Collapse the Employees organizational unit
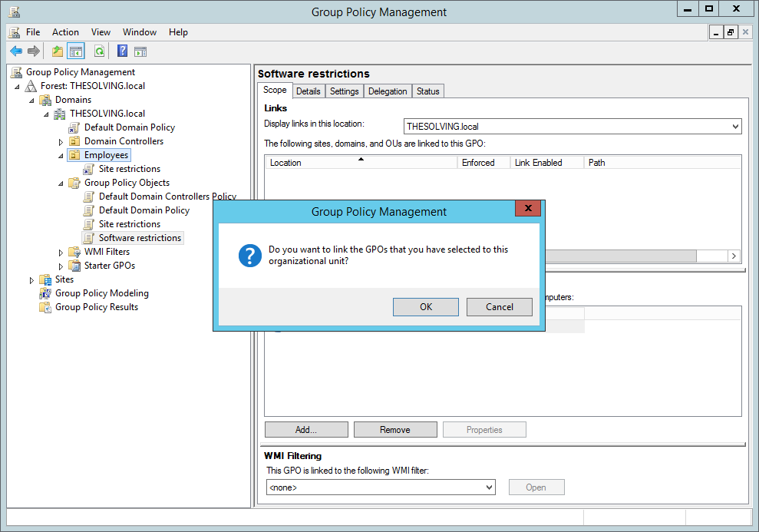This screenshot has width=759, height=532. click(x=61, y=156)
